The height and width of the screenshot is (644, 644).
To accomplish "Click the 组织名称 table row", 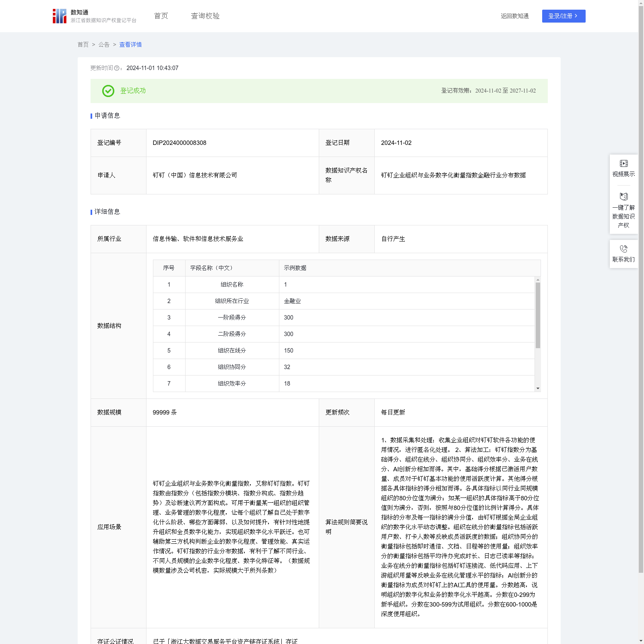I will [x=344, y=285].
